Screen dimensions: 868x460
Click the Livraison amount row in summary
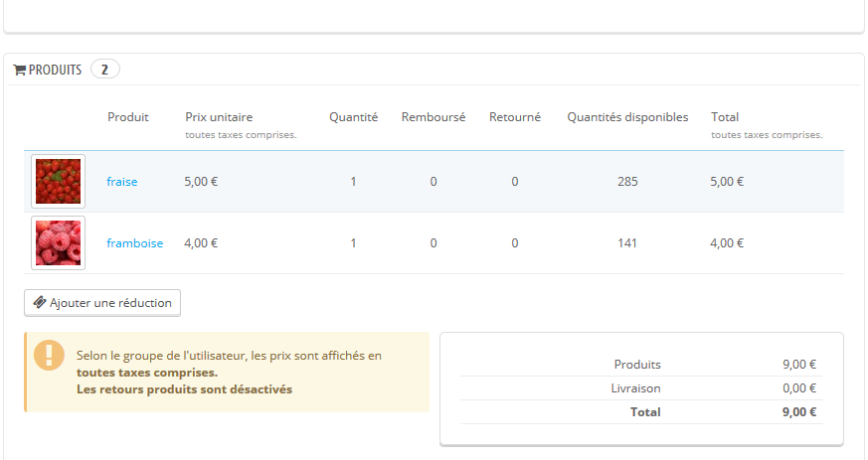641,388
